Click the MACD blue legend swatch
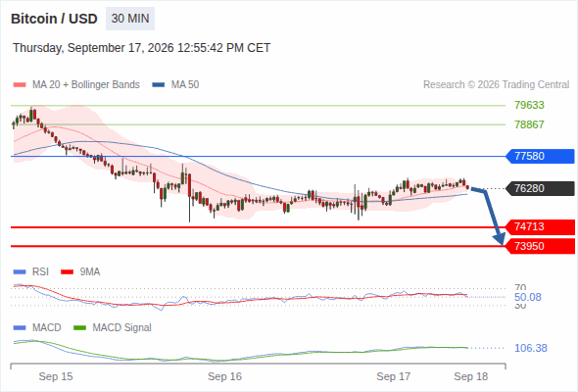Image resolution: width=578 pixels, height=392 pixels. pos(20,328)
